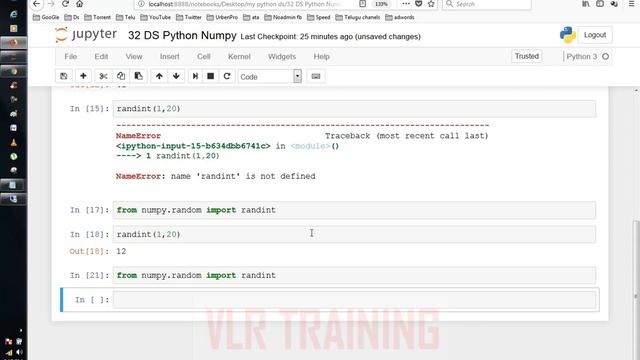
Task: Open Internet Explorer from the taskbar
Action: [x=13, y=14]
